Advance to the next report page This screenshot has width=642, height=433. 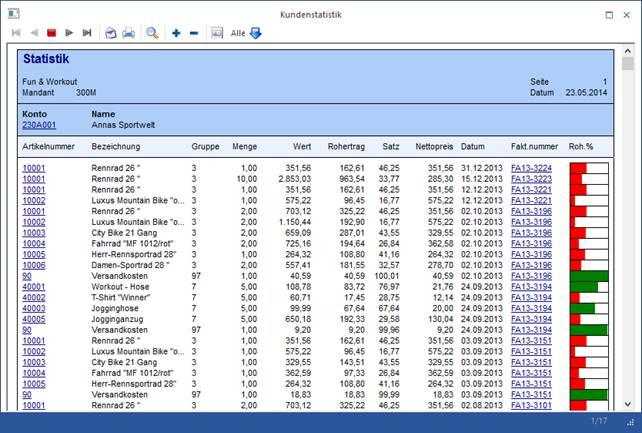[69, 33]
